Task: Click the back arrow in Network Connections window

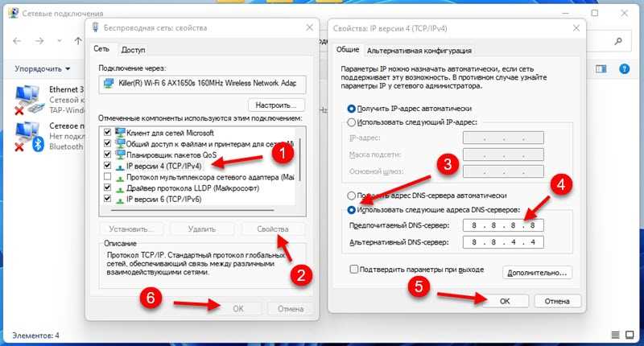Action: tap(17, 40)
